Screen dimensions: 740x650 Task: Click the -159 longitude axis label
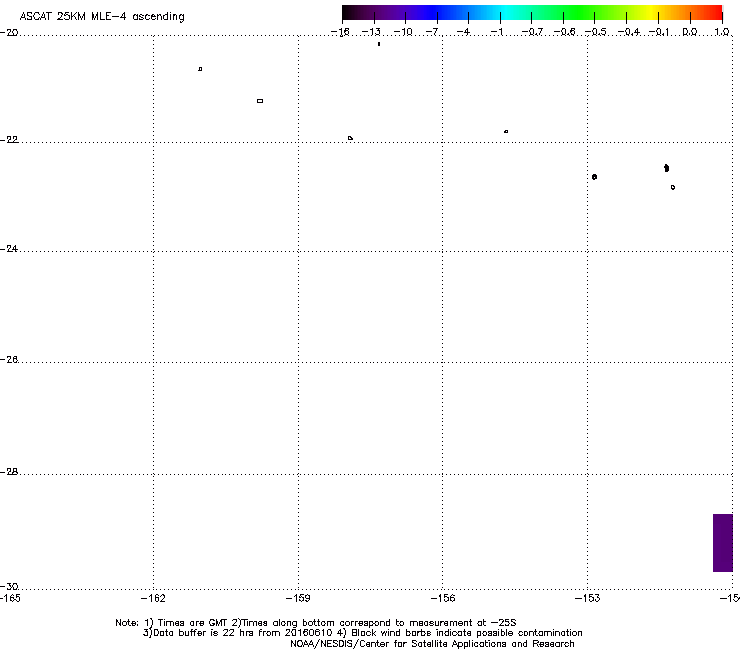(x=298, y=598)
